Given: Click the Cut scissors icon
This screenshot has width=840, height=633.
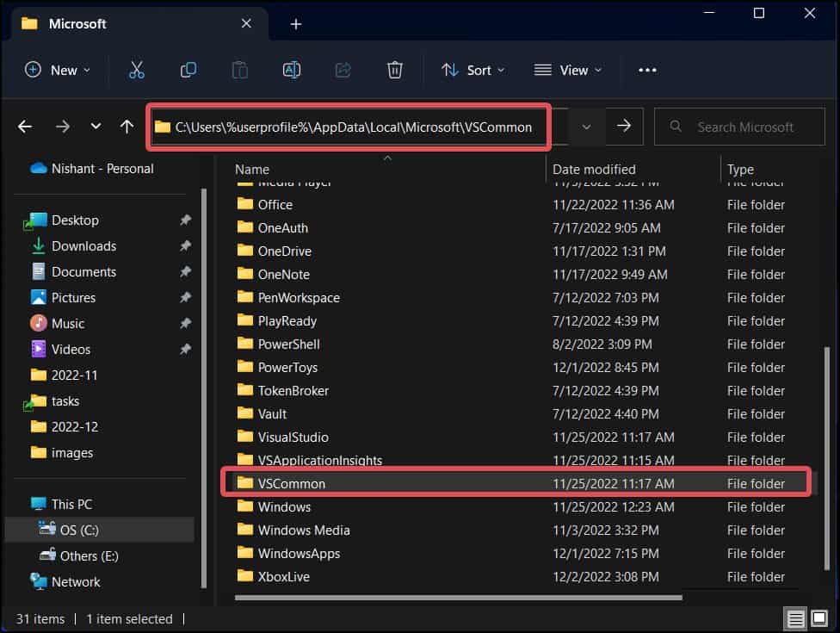Looking at the screenshot, I should point(137,70).
